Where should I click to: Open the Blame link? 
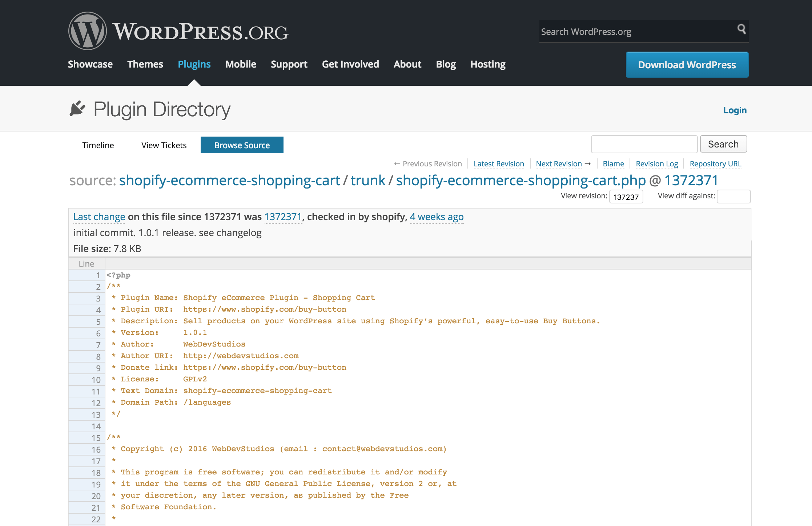(613, 164)
